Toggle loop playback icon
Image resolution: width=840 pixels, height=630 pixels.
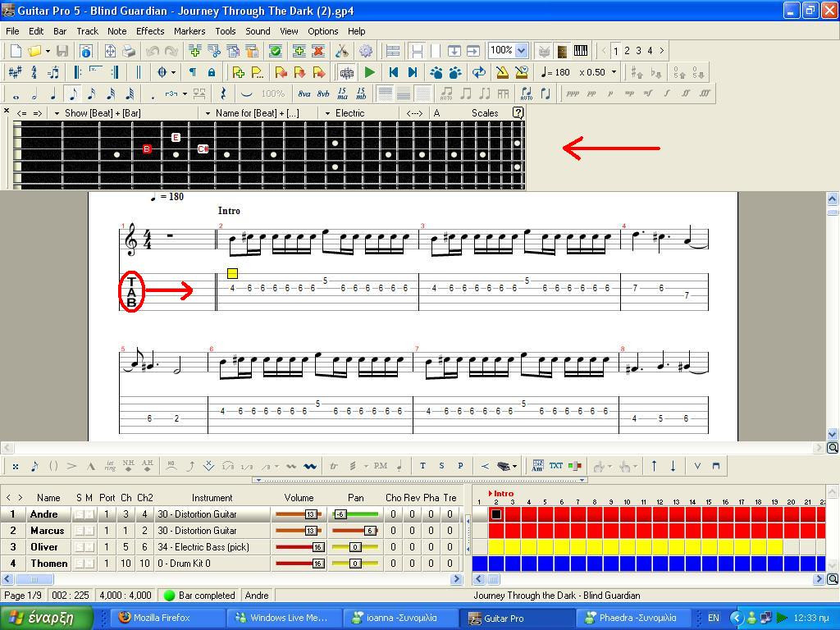pos(478,72)
